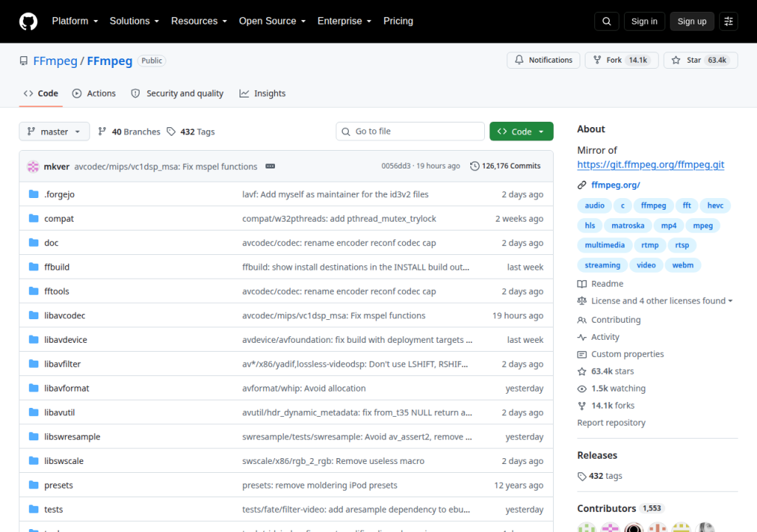
Task: Click the license scale icon
Action: [x=582, y=301]
